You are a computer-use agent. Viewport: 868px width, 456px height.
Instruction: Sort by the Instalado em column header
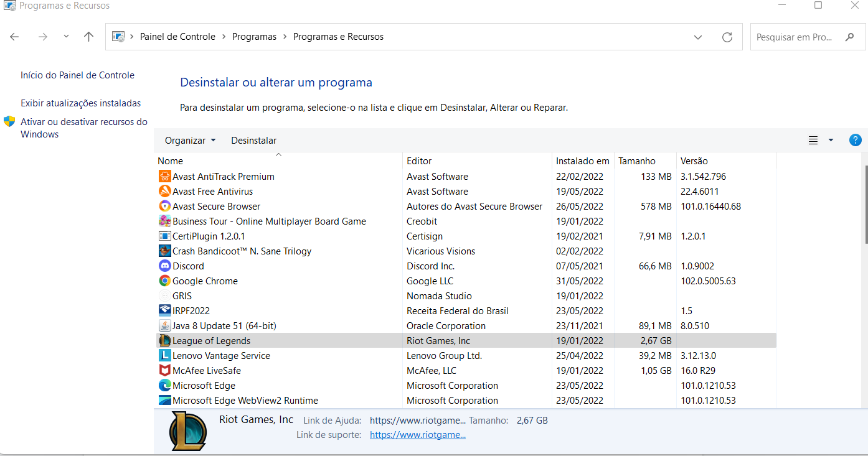(x=583, y=161)
